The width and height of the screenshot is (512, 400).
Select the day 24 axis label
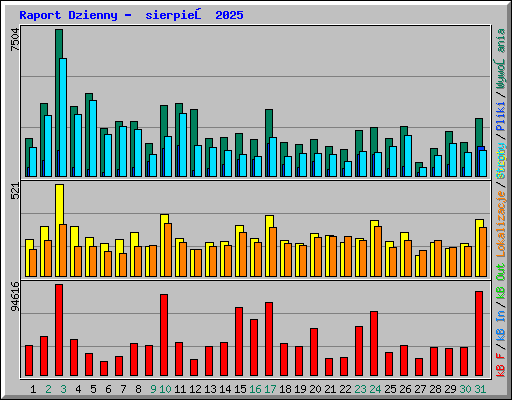pos(375,389)
